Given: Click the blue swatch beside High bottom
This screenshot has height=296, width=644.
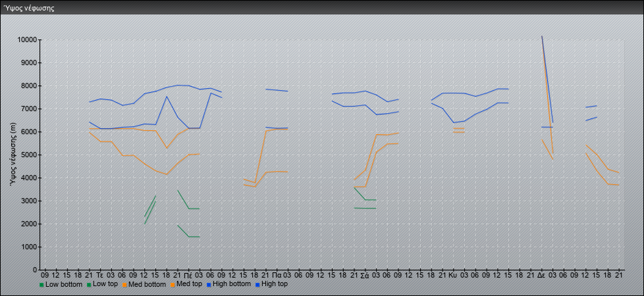Looking at the screenshot, I should click(208, 285).
